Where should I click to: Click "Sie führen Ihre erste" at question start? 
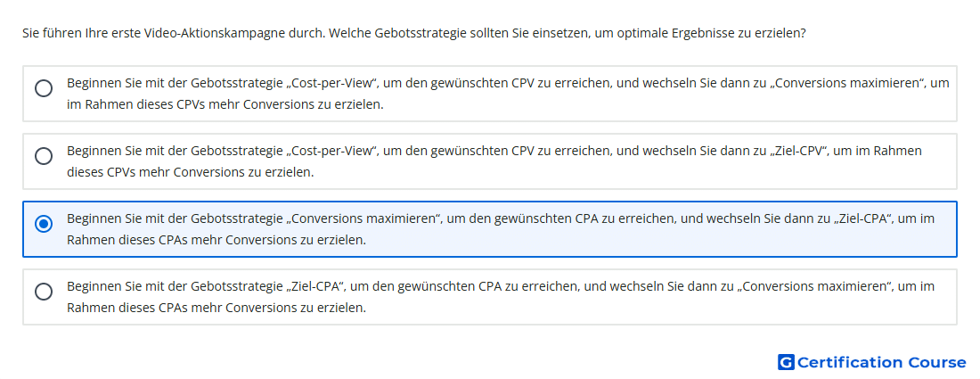(68, 32)
